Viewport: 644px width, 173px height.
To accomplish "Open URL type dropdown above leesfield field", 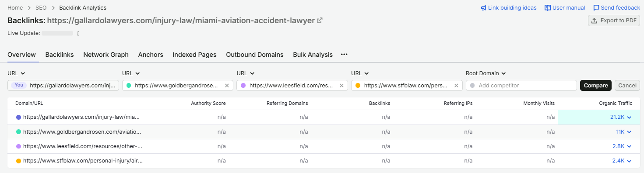I will click(246, 73).
